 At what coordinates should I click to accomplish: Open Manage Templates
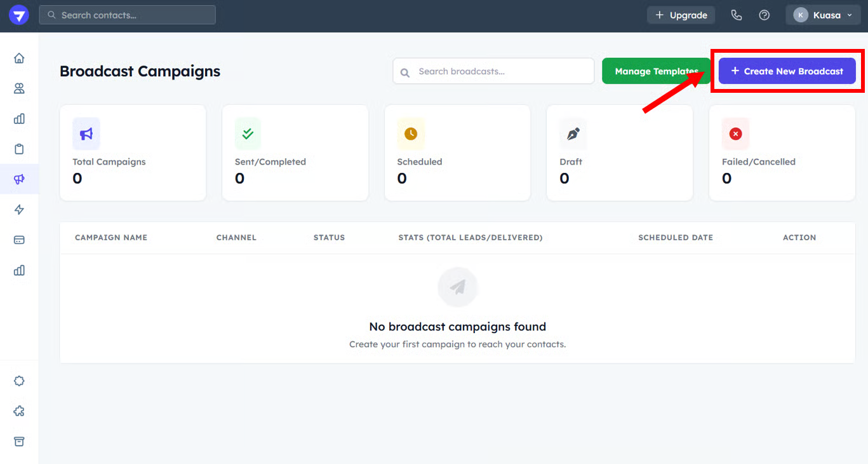656,71
